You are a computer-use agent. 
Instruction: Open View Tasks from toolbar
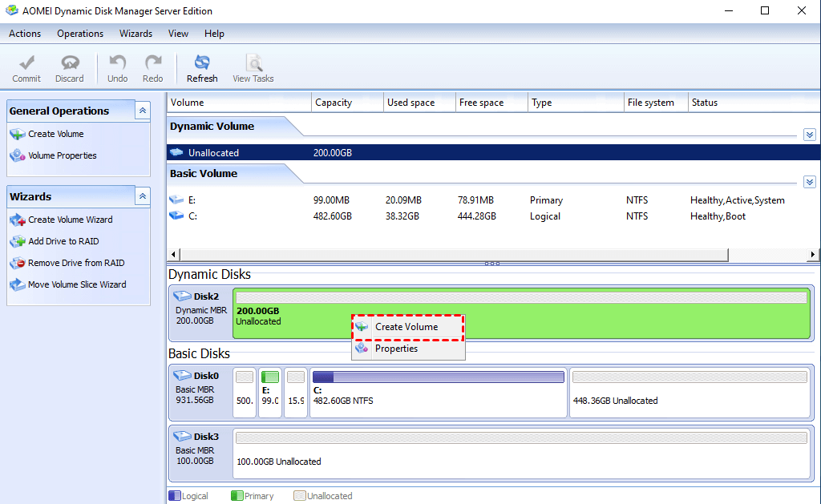click(x=253, y=69)
